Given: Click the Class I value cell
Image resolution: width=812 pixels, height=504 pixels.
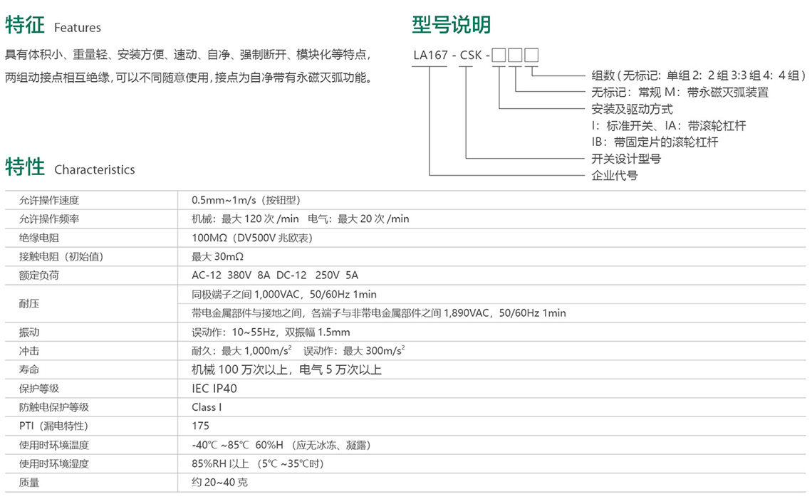Looking at the screenshot, I should point(207,407).
